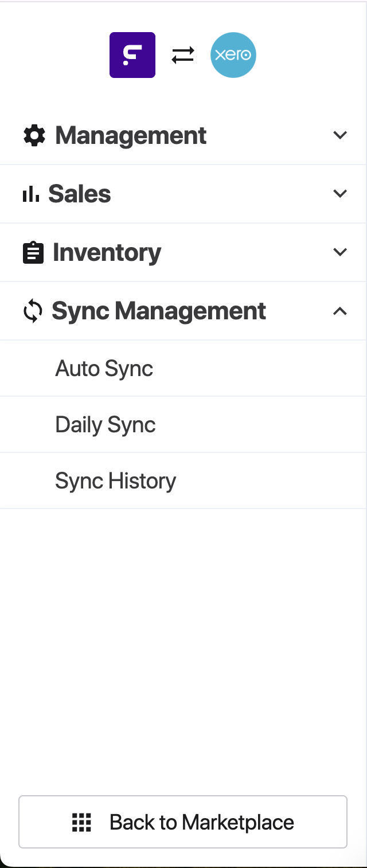Open the Auto Sync menu item
Screen dimensions: 367x868
click(x=104, y=369)
